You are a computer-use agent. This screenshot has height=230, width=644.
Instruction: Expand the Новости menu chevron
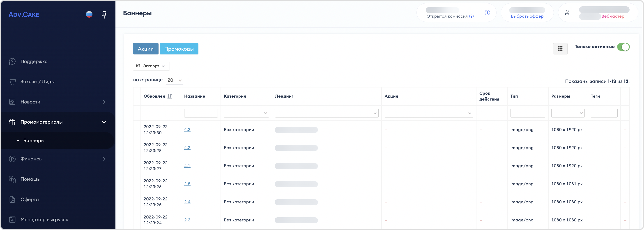pos(104,102)
